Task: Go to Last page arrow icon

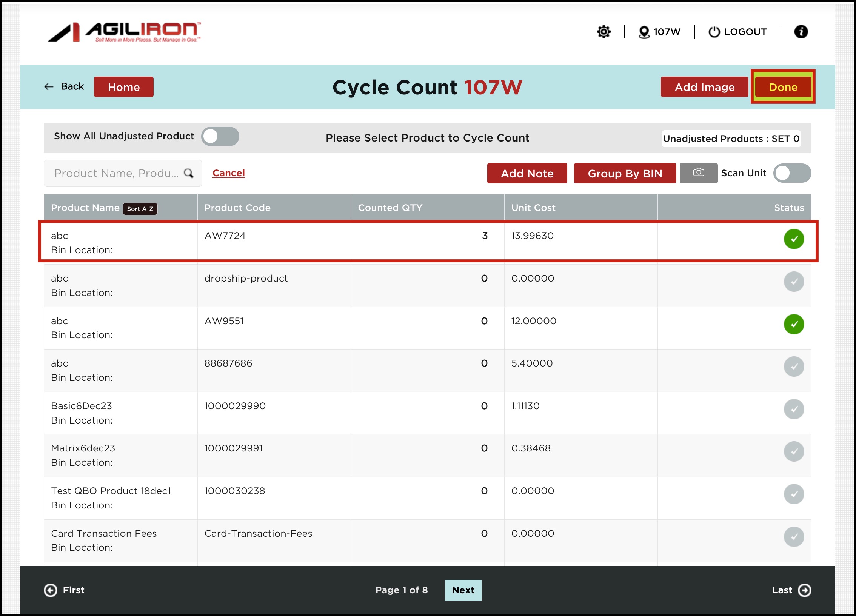Action: click(804, 590)
